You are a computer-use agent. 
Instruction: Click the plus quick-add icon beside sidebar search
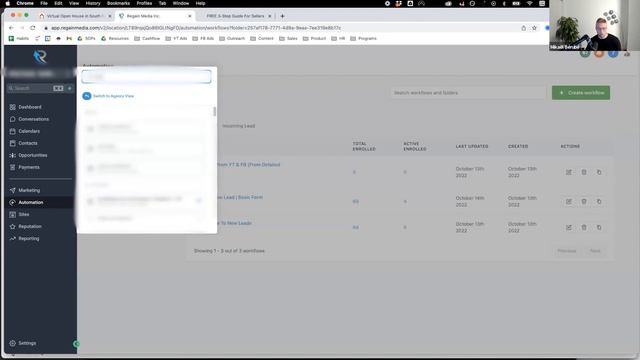pos(70,88)
